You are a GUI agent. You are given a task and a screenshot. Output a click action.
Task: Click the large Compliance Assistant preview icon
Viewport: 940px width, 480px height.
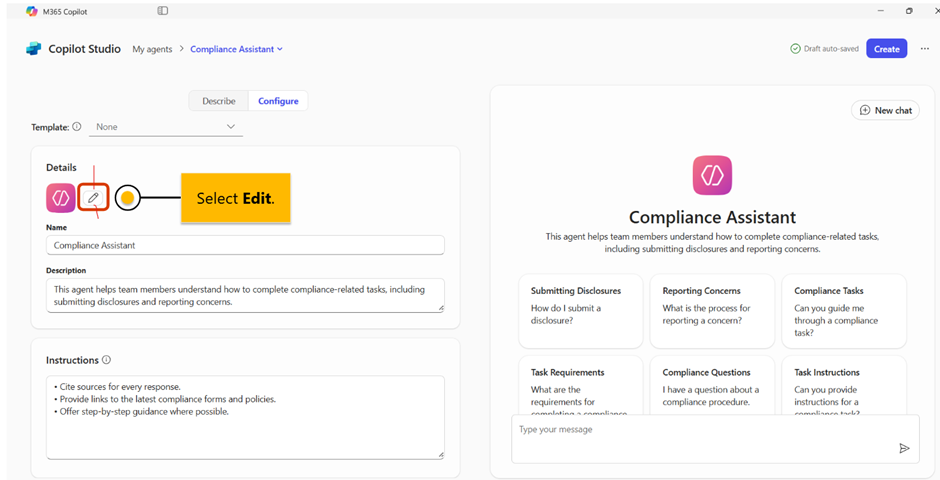712,175
